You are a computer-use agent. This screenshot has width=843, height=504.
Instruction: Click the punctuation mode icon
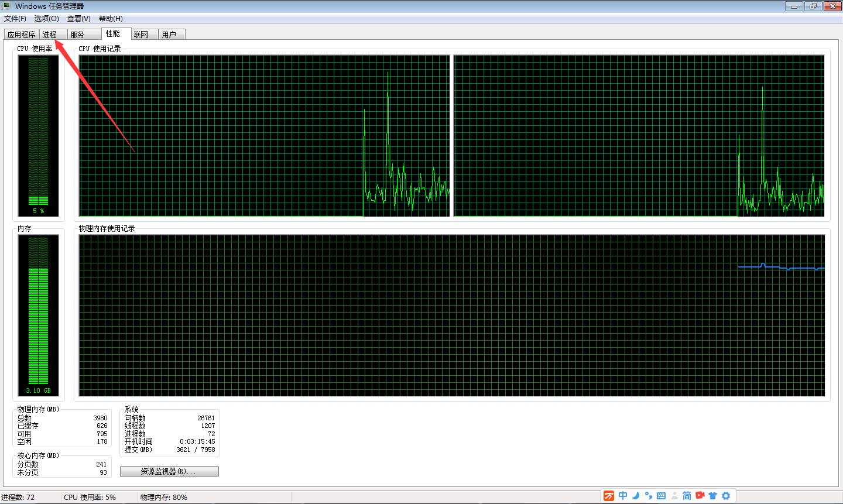tap(649, 496)
